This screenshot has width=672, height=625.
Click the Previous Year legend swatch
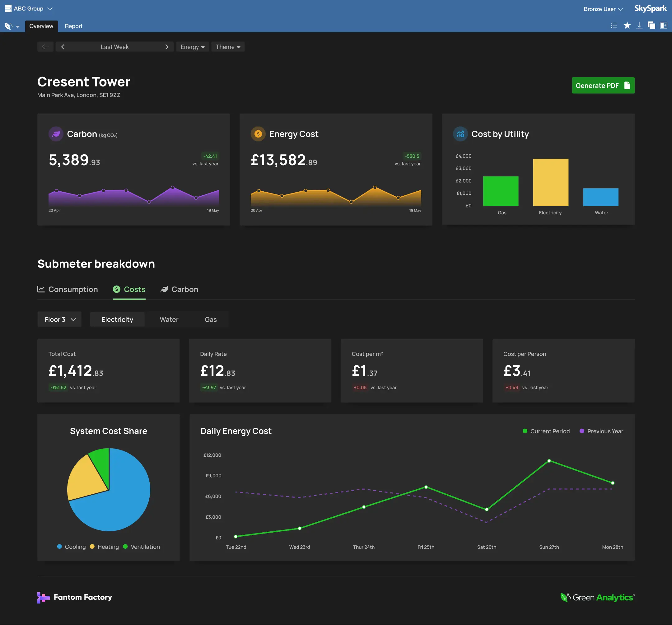click(x=581, y=431)
